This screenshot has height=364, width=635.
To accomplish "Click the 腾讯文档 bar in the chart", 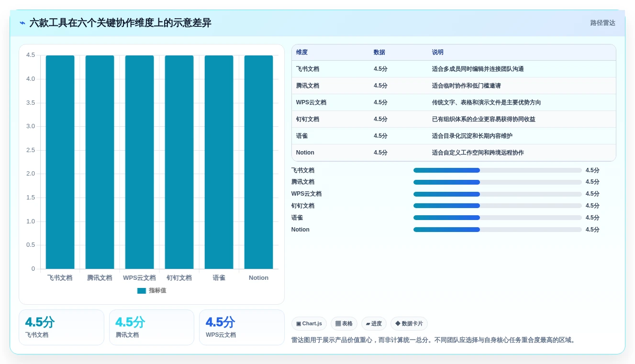I will [100, 162].
